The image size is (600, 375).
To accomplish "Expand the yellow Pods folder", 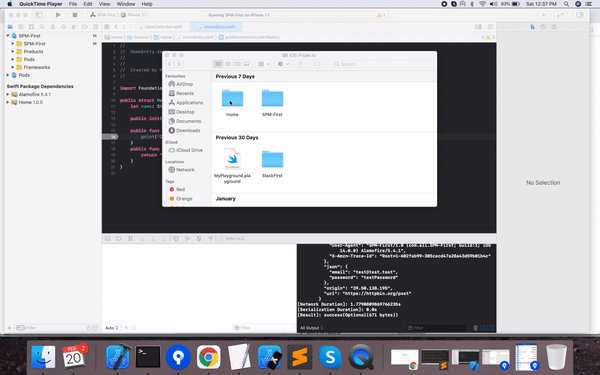I will 13,59.
